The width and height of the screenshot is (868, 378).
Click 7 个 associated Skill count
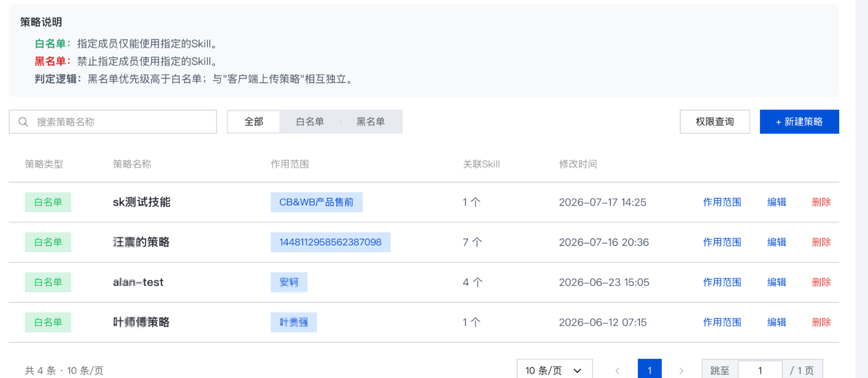472,242
